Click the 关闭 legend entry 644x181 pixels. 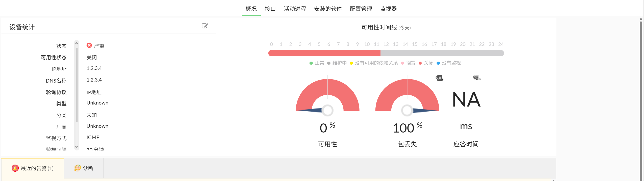426,63
